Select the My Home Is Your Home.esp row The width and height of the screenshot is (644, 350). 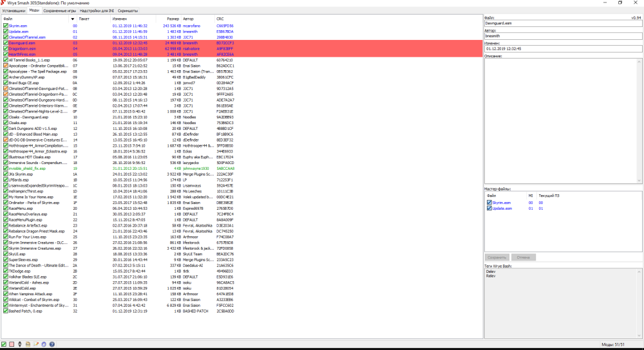click(241, 196)
